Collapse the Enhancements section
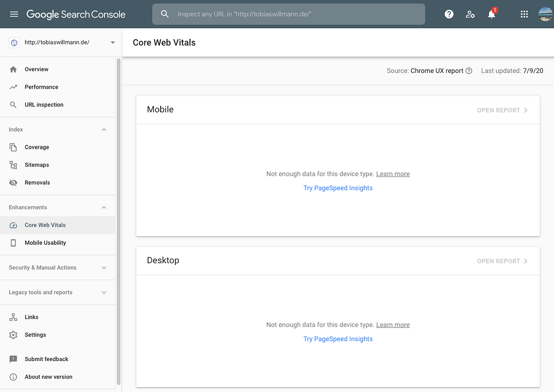 [x=104, y=208]
